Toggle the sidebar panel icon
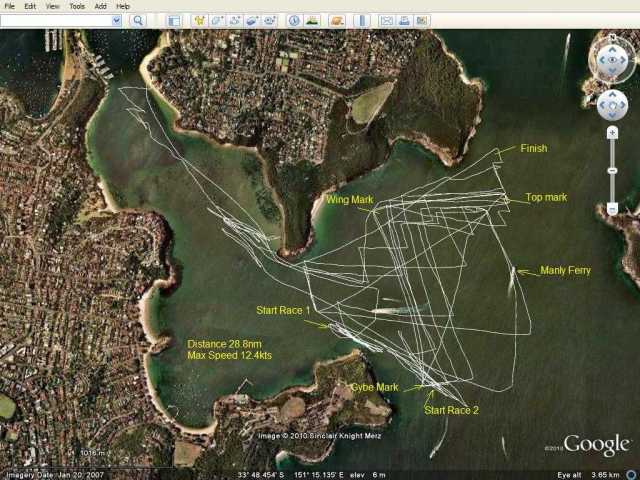640x480 pixels. point(174,20)
